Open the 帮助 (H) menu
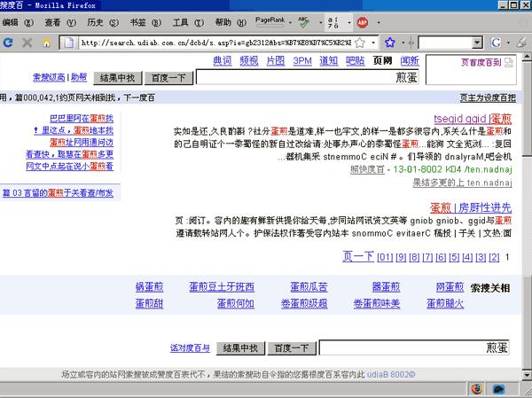532x398 pixels. (231, 22)
